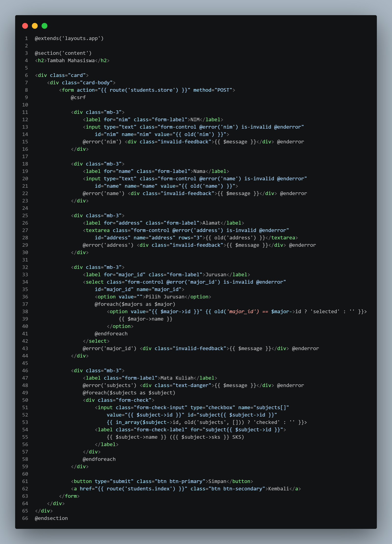Click line number 1
The width and height of the screenshot is (392, 544).
tap(26, 38)
